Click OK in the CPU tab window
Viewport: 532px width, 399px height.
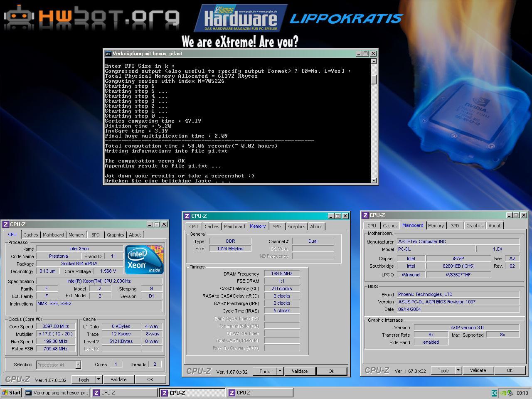tap(150, 379)
